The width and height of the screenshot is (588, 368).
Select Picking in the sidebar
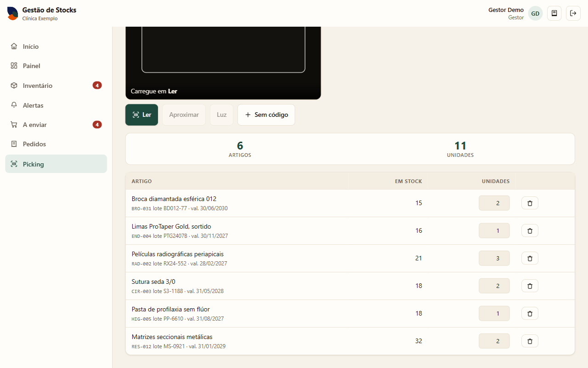(x=56, y=164)
